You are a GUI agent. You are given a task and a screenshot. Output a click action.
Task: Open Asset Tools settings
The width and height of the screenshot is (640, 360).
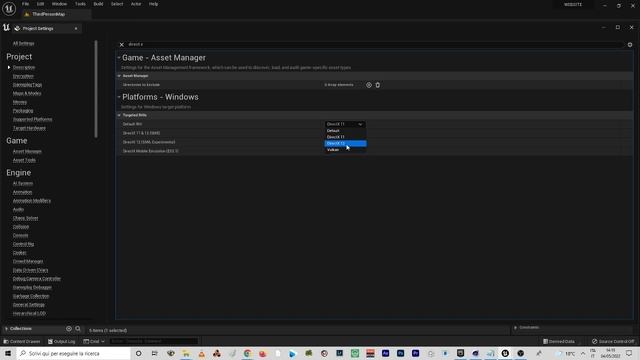click(x=24, y=160)
